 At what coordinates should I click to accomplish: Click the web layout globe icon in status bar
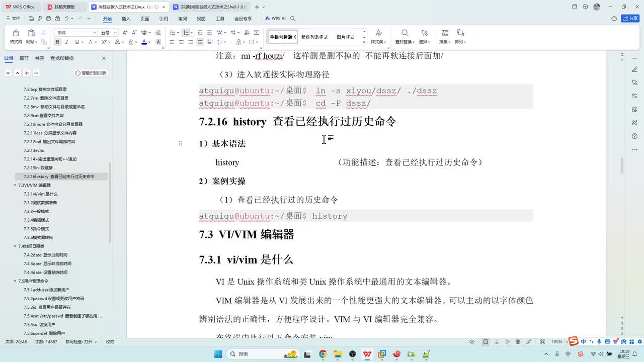point(518,342)
